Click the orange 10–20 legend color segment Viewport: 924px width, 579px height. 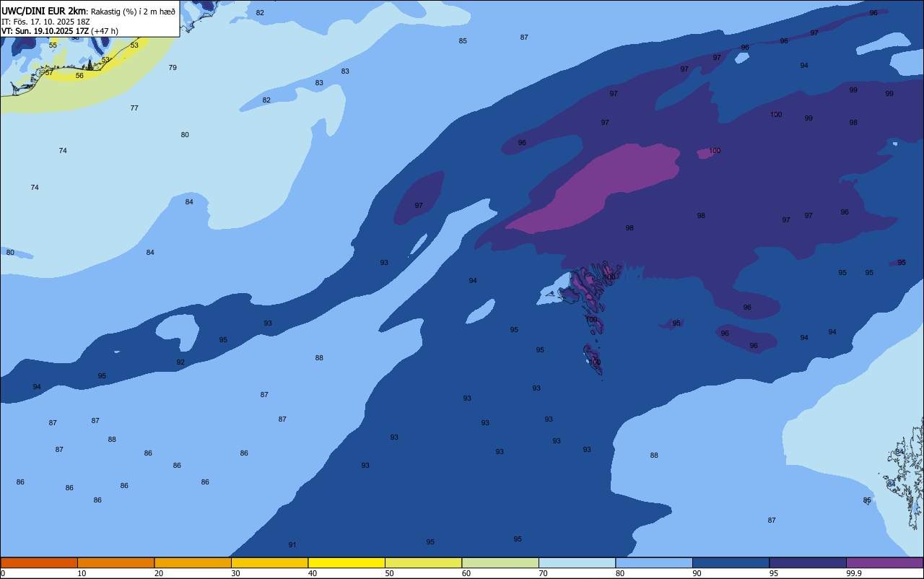[115, 562]
